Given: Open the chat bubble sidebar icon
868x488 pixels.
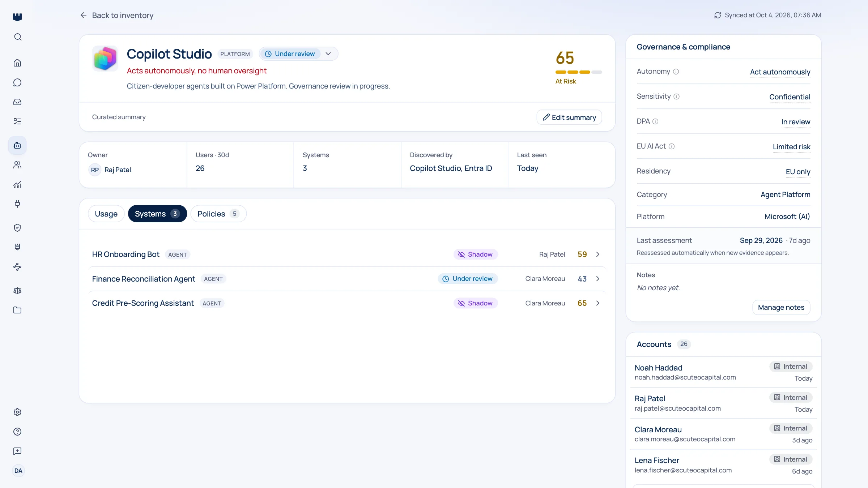Looking at the screenshot, I should click(17, 82).
